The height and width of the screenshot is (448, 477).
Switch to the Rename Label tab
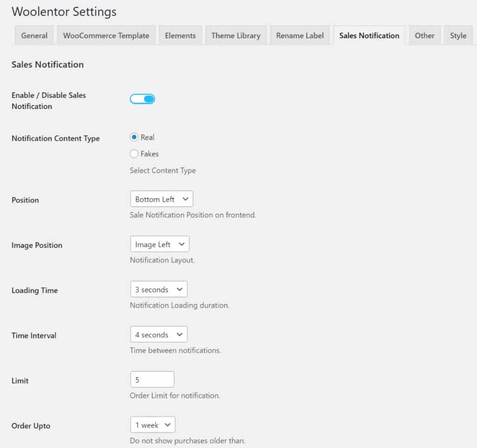[300, 35]
